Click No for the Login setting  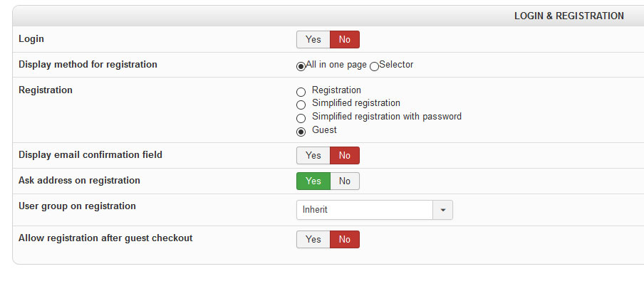click(x=345, y=40)
